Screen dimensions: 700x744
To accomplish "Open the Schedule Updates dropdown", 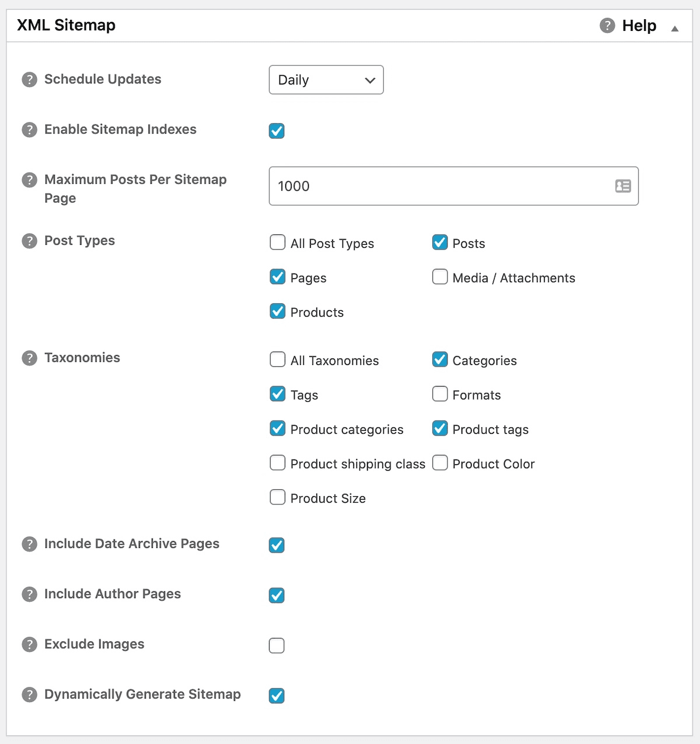I will tap(325, 80).
